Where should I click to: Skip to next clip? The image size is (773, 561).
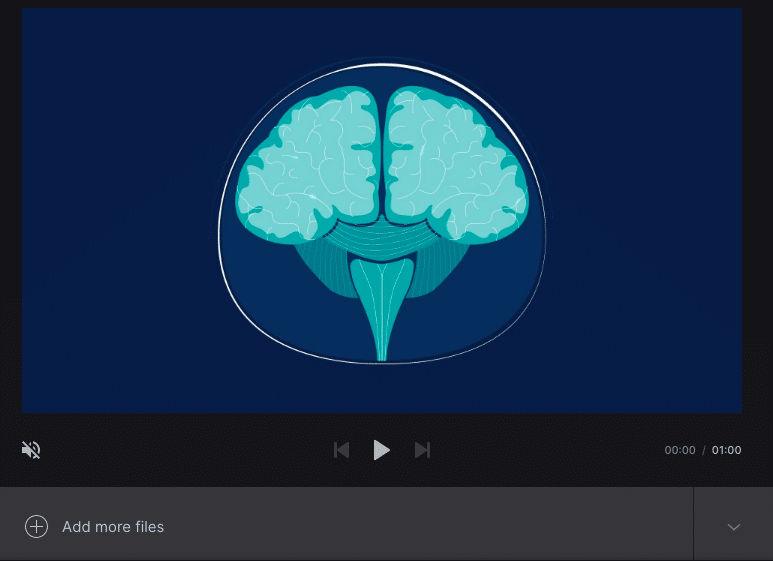coord(422,450)
